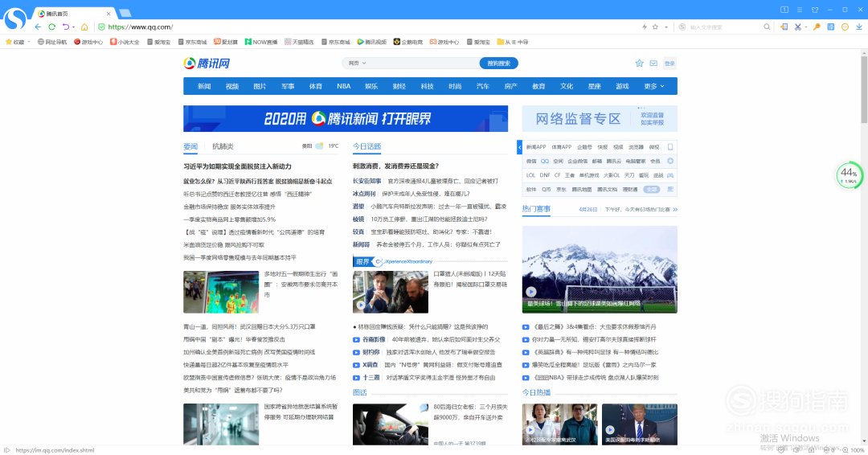868x455 pixels.
Task: Click the tab-count window icon in title bar
Action: (784, 10)
